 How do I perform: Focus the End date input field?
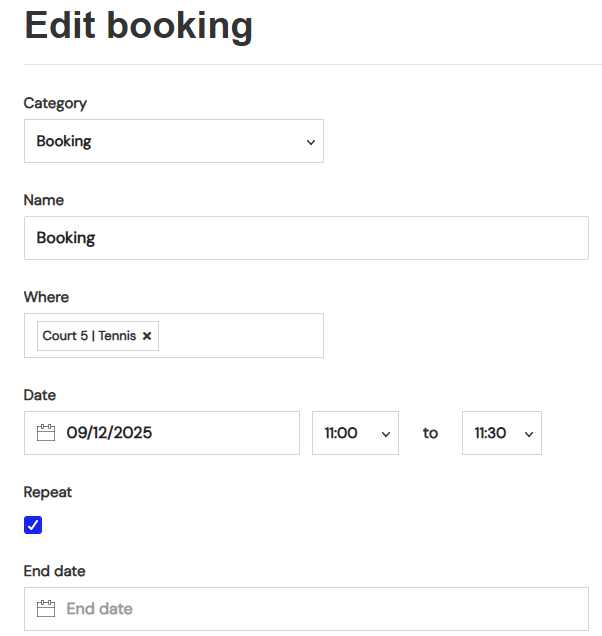pos(320,609)
